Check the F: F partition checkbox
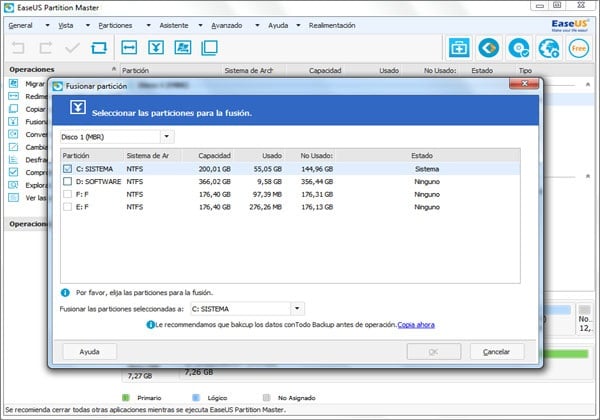Screen dimensions: 600x420 (67, 194)
